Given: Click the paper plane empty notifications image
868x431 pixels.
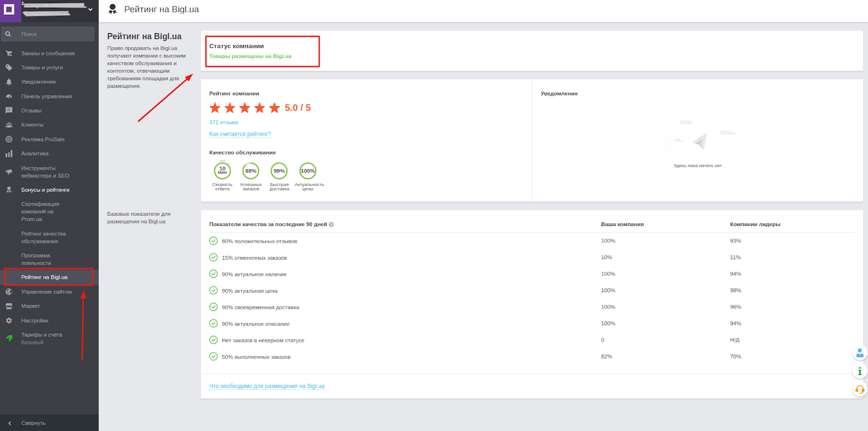Looking at the screenshot, I should 698,138.
